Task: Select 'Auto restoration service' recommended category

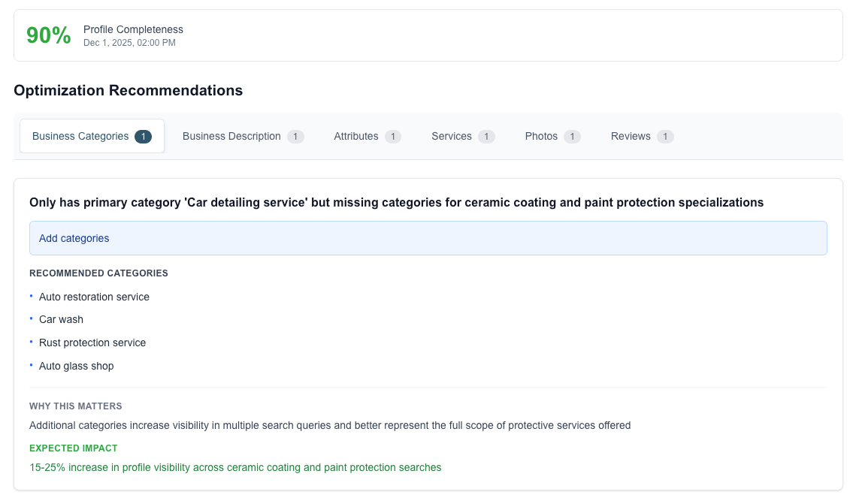Action: (94, 297)
